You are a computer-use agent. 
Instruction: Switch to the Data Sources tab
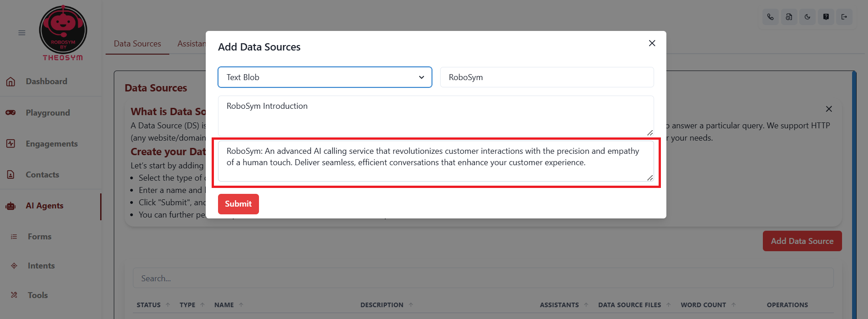click(x=137, y=44)
